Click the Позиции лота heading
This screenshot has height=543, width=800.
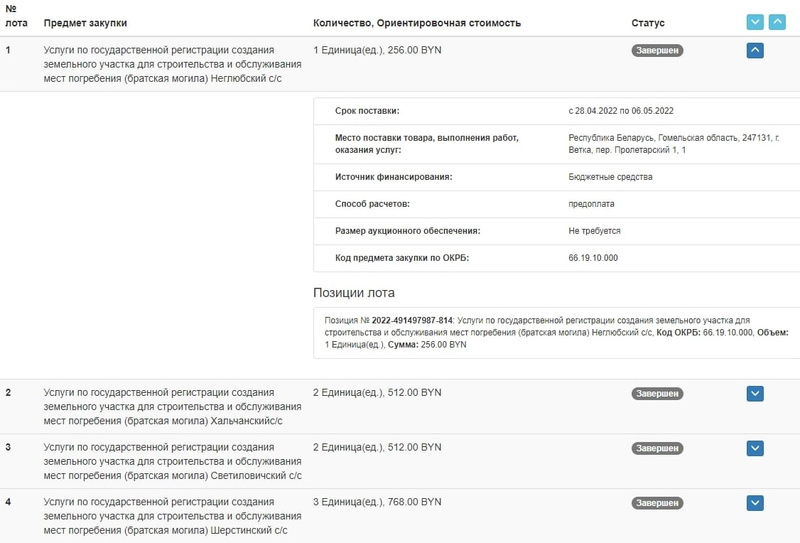pos(354,293)
